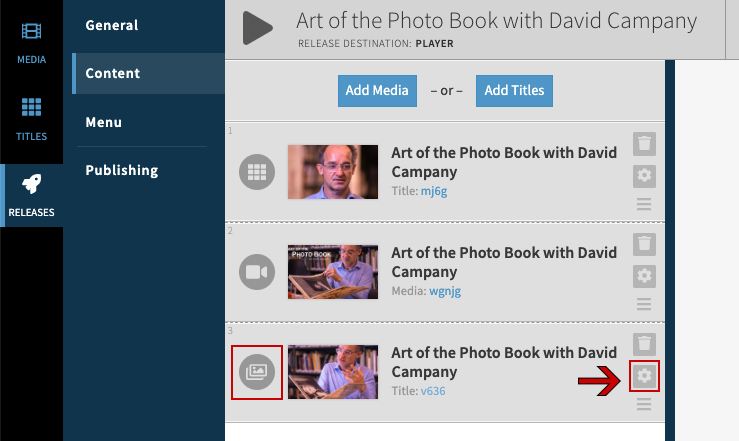Select the General tab

pos(112,25)
